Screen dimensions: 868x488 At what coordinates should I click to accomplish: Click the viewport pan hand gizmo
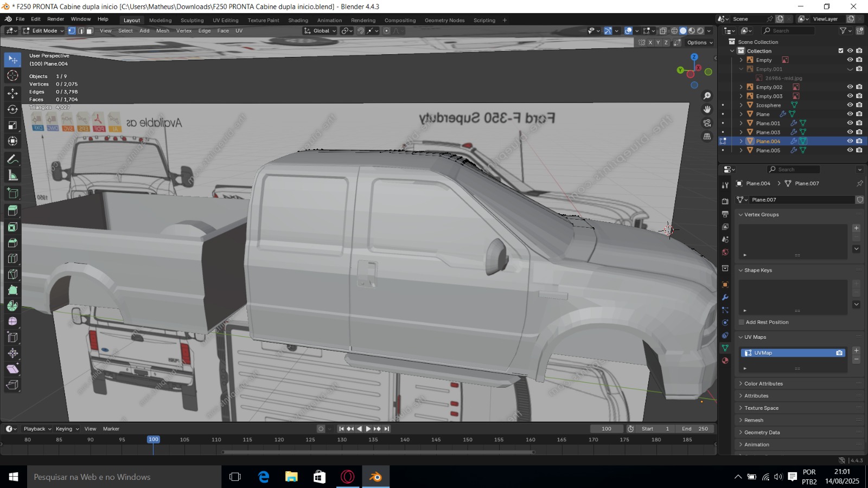click(707, 110)
